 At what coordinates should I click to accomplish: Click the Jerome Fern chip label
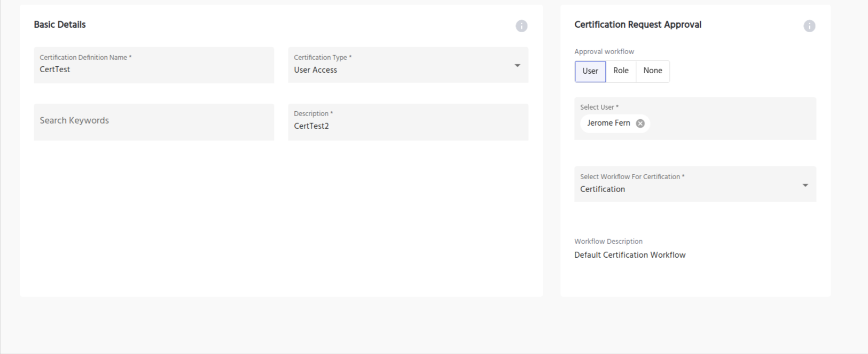coord(608,123)
